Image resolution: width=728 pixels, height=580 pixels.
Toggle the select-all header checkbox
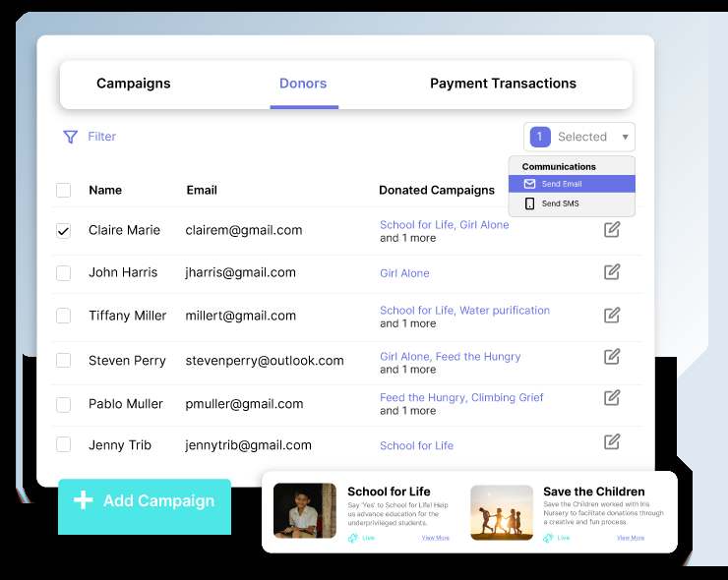pyautogui.click(x=63, y=191)
